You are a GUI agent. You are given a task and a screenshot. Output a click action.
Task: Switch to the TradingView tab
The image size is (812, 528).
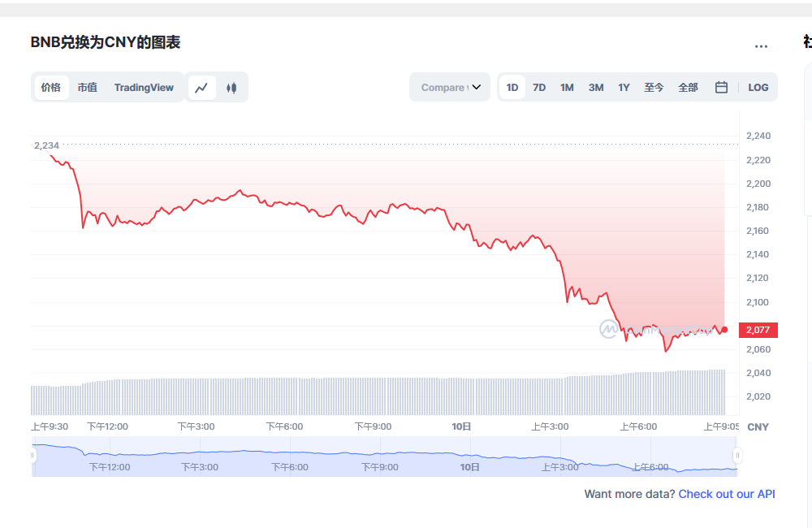[144, 87]
